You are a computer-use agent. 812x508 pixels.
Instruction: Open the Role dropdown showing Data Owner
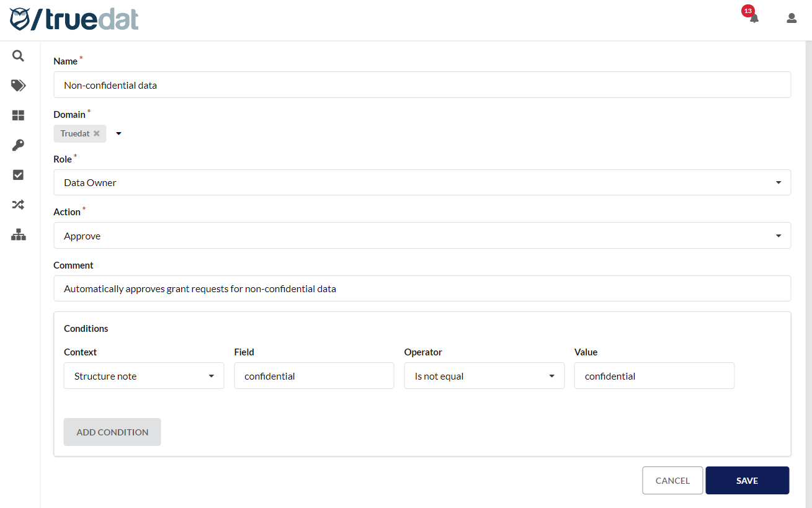pyautogui.click(x=779, y=182)
